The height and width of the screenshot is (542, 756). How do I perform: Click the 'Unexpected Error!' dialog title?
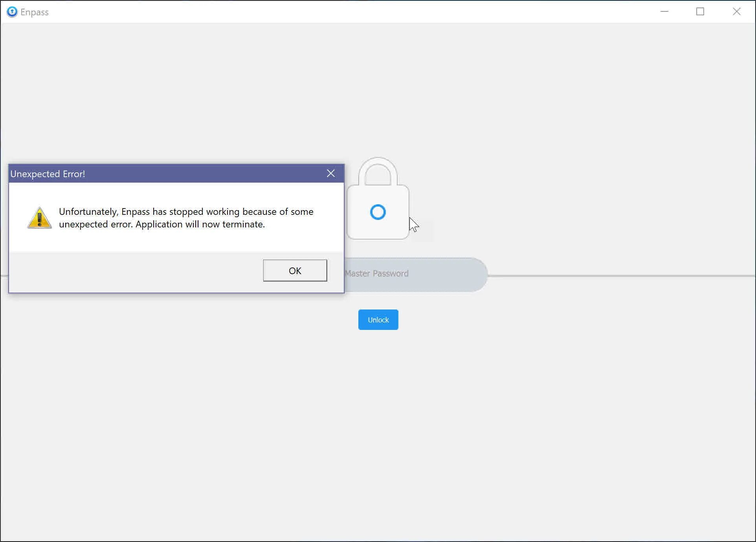point(48,174)
